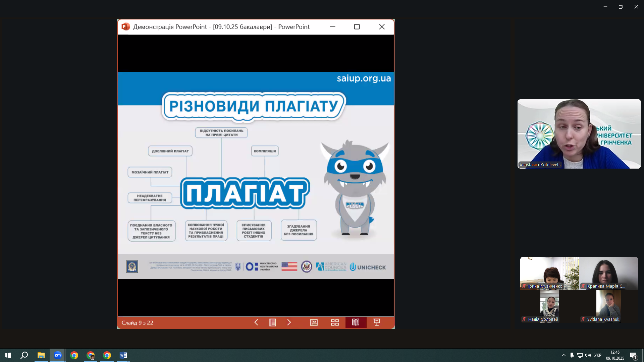The height and width of the screenshot is (362, 644).
Task: Open Windows Search
Action: [24, 355]
